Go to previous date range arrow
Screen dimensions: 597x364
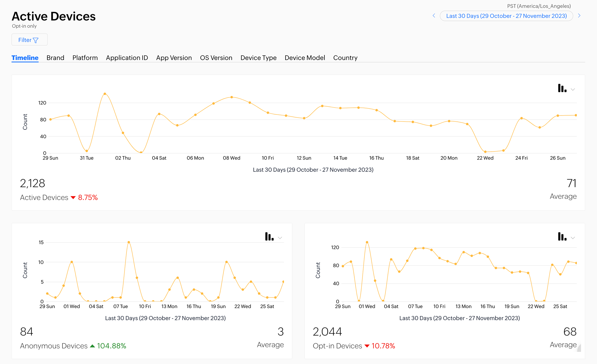pos(434,16)
